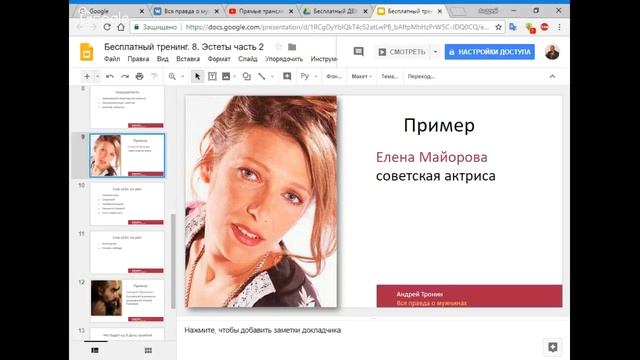This screenshot has width=640, height=360.
Task: Click speaker notes field Нажмите, чтобы добавить
Action: click(262, 330)
